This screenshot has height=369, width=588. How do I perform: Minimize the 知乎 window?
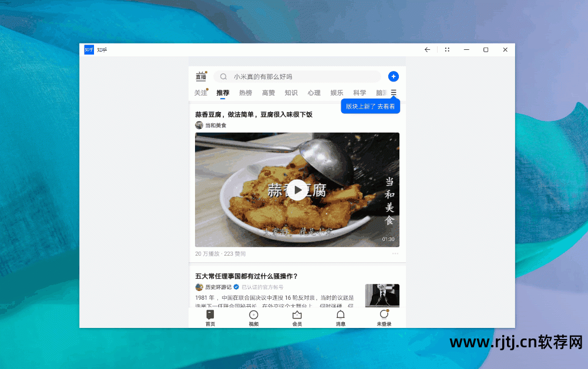point(466,50)
